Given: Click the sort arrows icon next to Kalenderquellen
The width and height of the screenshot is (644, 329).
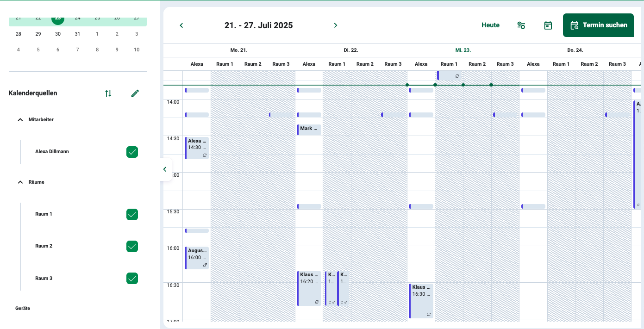Looking at the screenshot, I should pyautogui.click(x=108, y=93).
